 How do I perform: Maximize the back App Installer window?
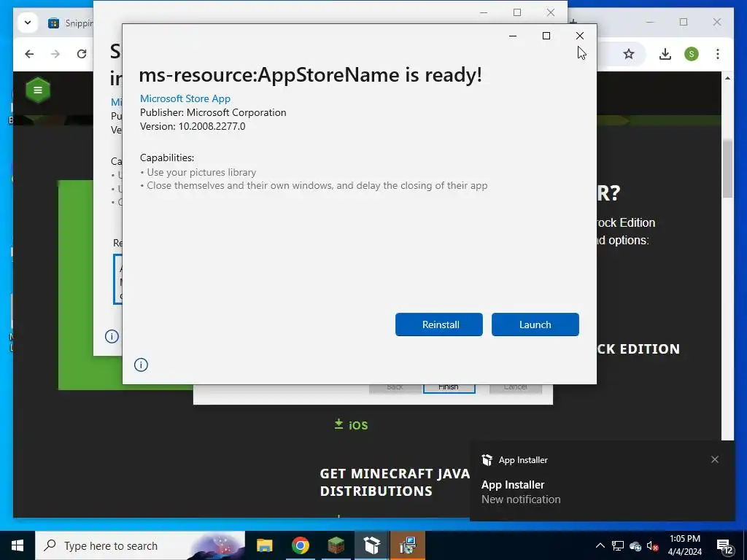pos(517,12)
